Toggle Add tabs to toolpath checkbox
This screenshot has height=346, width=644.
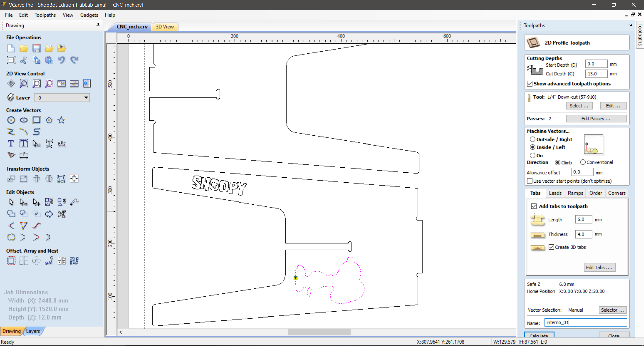534,206
